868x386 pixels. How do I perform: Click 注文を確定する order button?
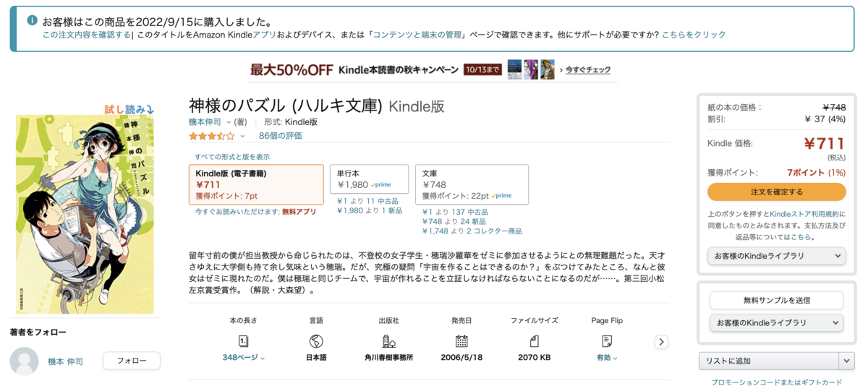tap(776, 192)
